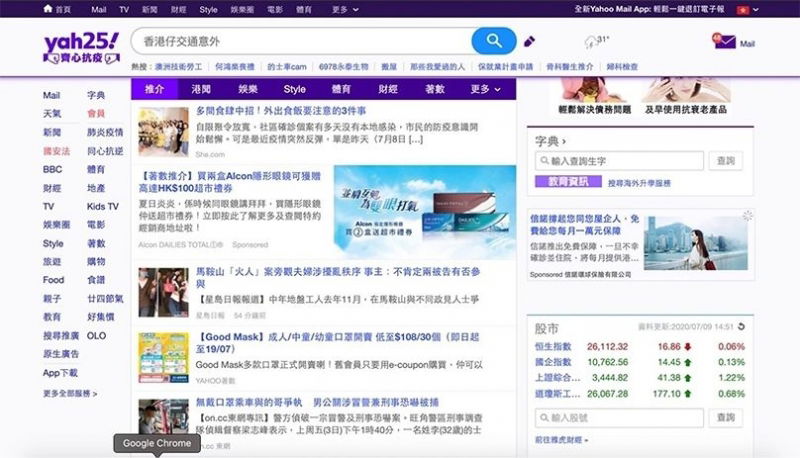
Task: Click the main search input field
Action: point(302,41)
